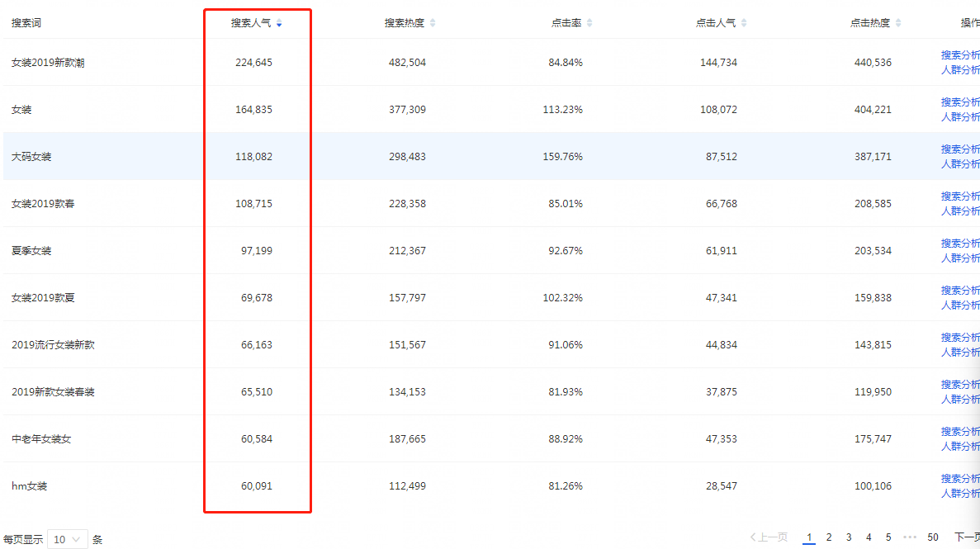Open 人群分析 for 女装2019款夏

pyautogui.click(x=960, y=305)
